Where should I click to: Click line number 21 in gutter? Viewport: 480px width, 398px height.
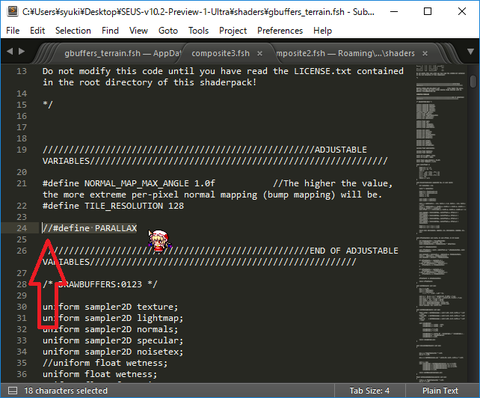(22, 183)
